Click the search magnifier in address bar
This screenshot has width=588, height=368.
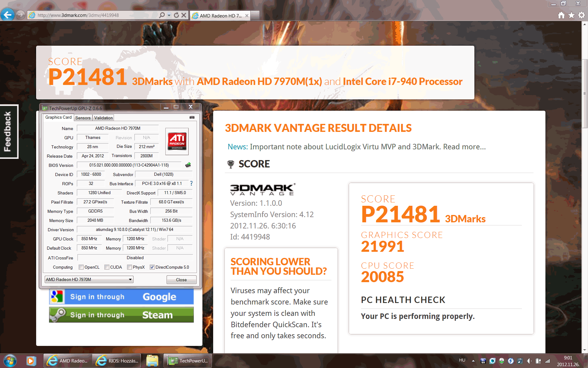[162, 15]
